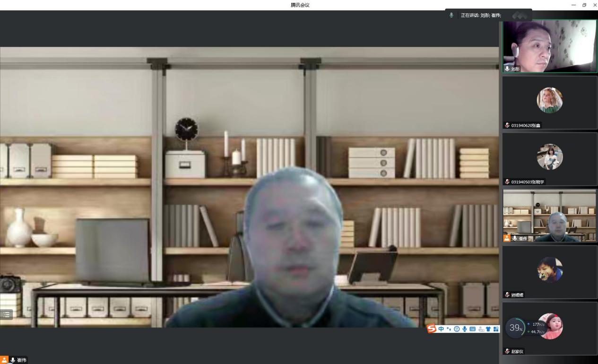This screenshot has height=364, width=598.
Task: Click microphone icon next to 崔伟 at bottom left
Action: click(13, 360)
